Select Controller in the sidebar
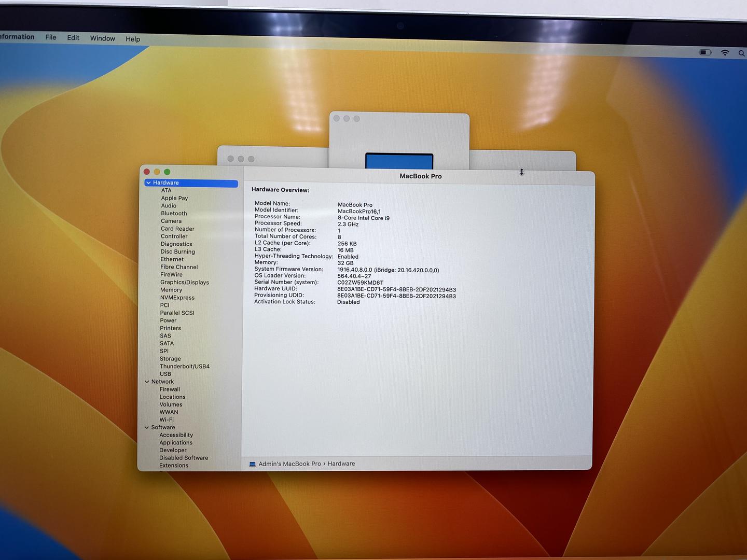Image resolution: width=747 pixels, height=560 pixels. 174,236
